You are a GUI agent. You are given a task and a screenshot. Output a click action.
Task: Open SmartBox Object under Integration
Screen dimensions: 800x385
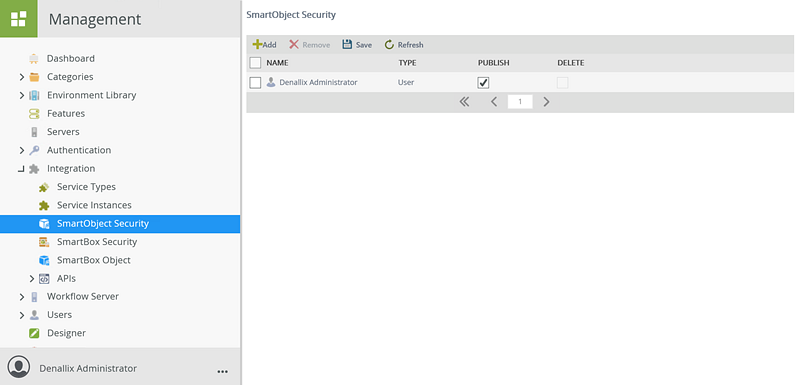(x=94, y=261)
